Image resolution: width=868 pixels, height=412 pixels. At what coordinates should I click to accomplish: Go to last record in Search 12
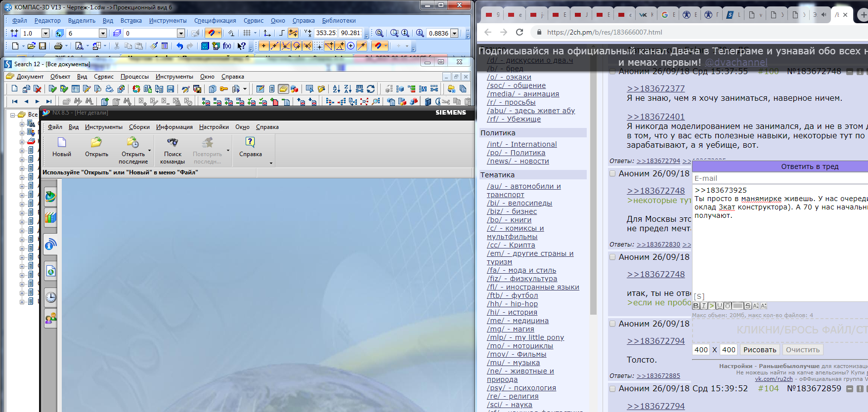[x=48, y=101]
